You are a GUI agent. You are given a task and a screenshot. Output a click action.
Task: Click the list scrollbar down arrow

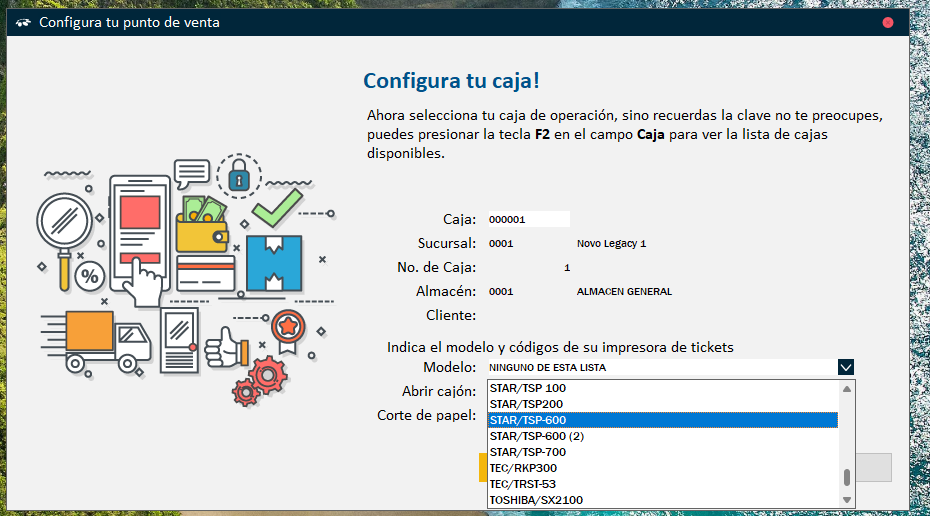tap(847, 499)
